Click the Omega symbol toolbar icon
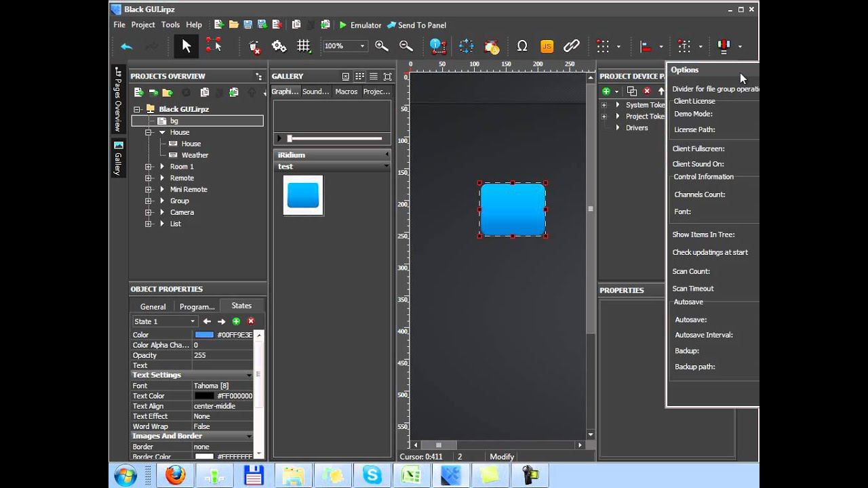 pyautogui.click(x=521, y=46)
